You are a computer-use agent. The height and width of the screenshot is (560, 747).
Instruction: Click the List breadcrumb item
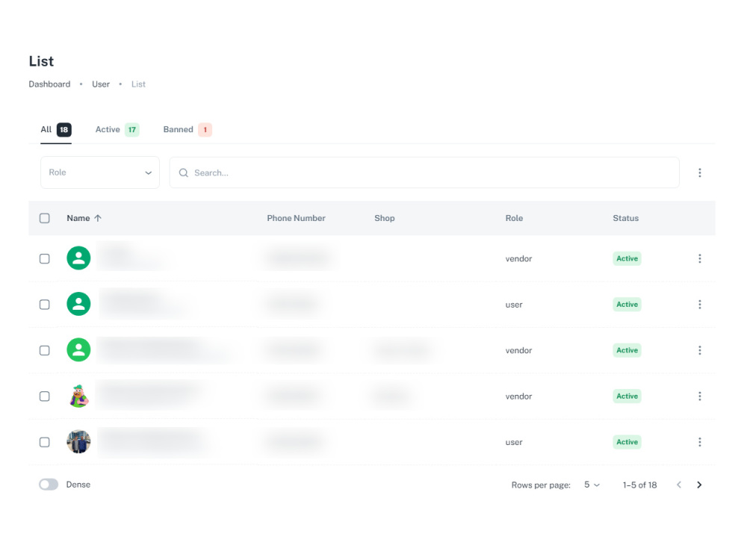[138, 84]
